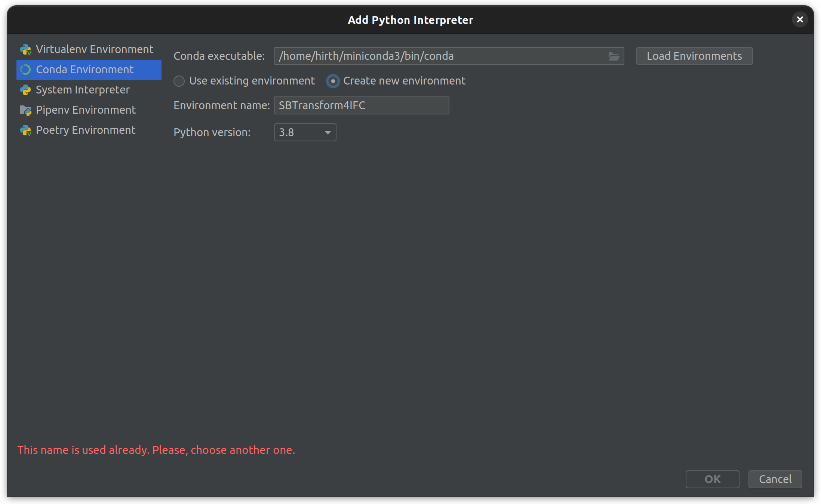Click the System Interpreter python icon
Viewport: 821px width, 504px height.
click(x=25, y=90)
